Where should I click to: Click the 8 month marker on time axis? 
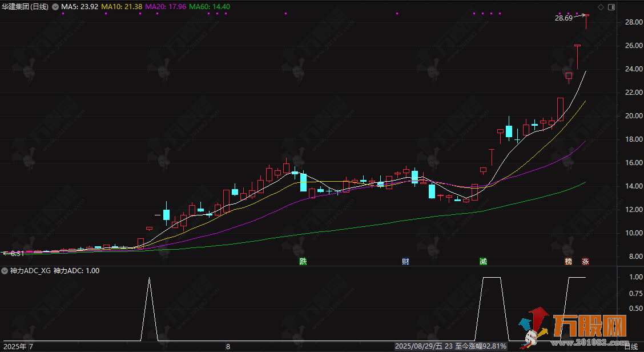(x=227, y=347)
